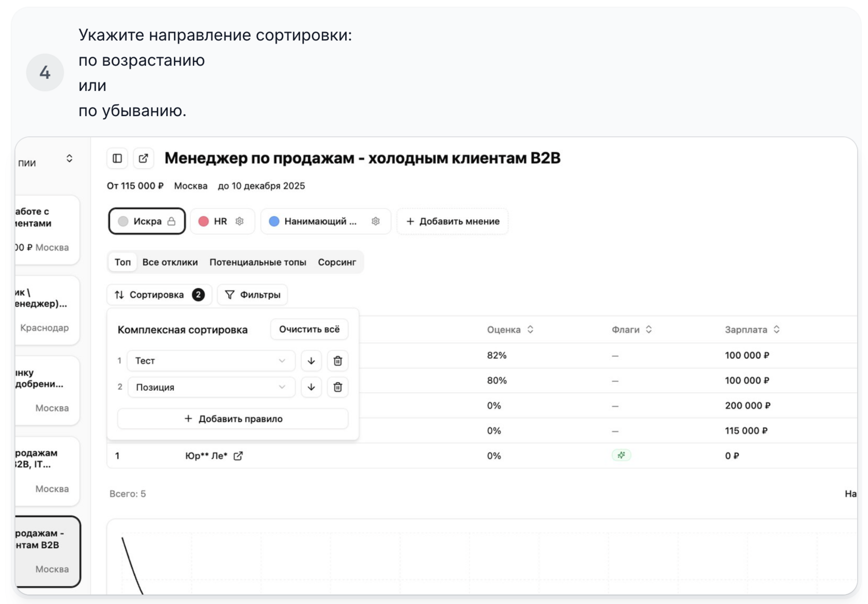The width and height of the screenshot is (868, 604).
Task: Select the Искра opinion chip
Action: (x=147, y=221)
